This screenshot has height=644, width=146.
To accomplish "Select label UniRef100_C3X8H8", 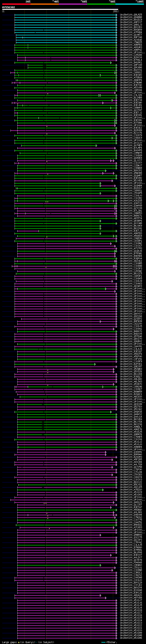I will click(131, 266).
